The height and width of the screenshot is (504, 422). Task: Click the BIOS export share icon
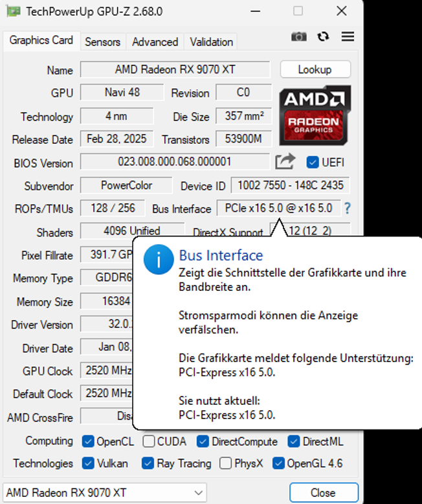coord(285,161)
